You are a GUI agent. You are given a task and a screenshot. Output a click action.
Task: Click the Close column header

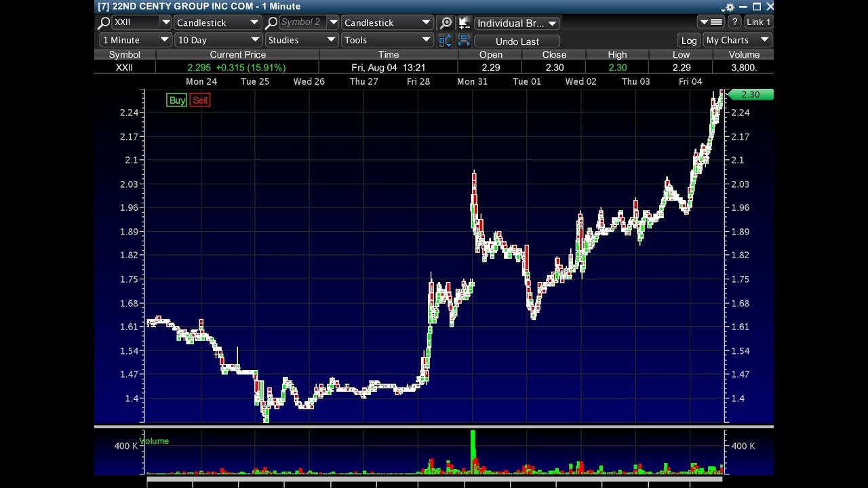tap(554, 55)
